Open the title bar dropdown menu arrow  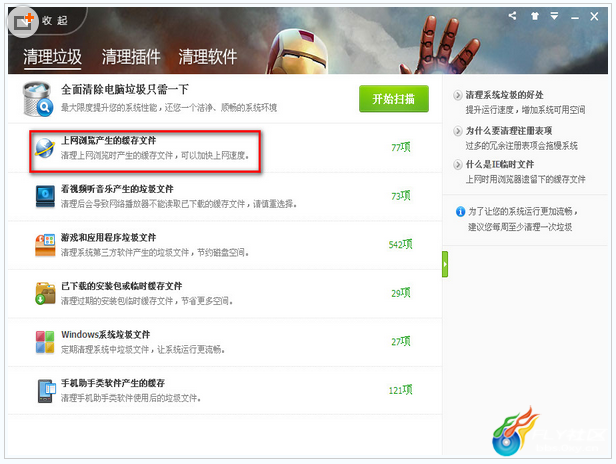pos(554,16)
